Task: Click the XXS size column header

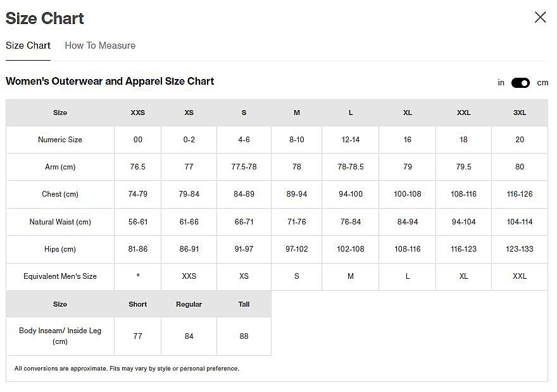Action: [x=137, y=113]
